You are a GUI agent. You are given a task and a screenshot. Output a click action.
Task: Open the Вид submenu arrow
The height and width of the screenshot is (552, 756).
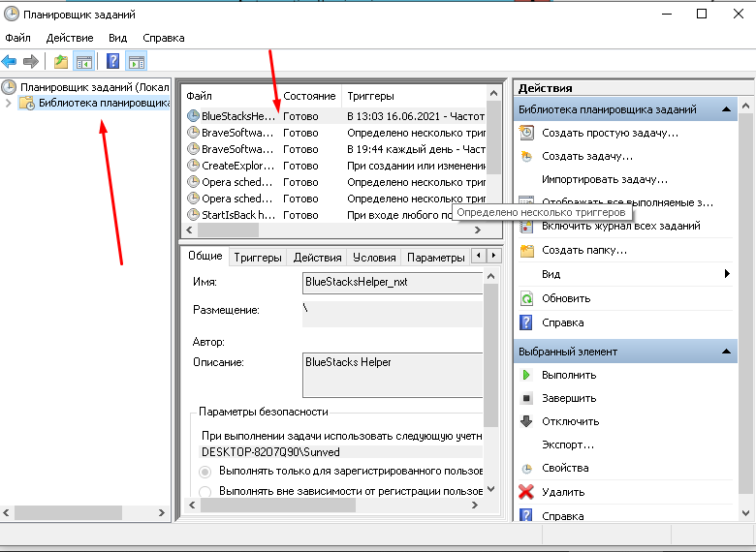727,274
